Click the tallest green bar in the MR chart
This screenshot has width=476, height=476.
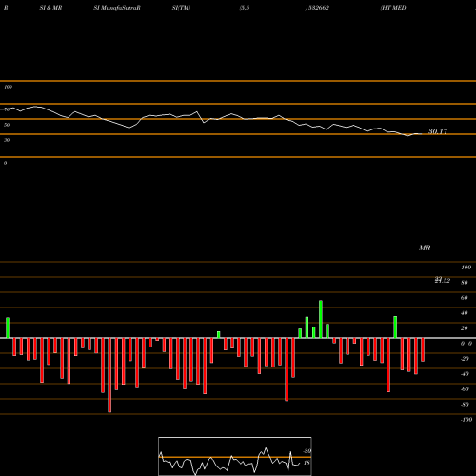point(321,319)
